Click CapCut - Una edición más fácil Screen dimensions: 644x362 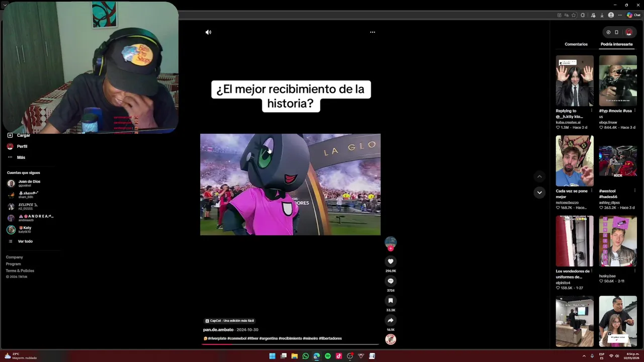click(229, 321)
